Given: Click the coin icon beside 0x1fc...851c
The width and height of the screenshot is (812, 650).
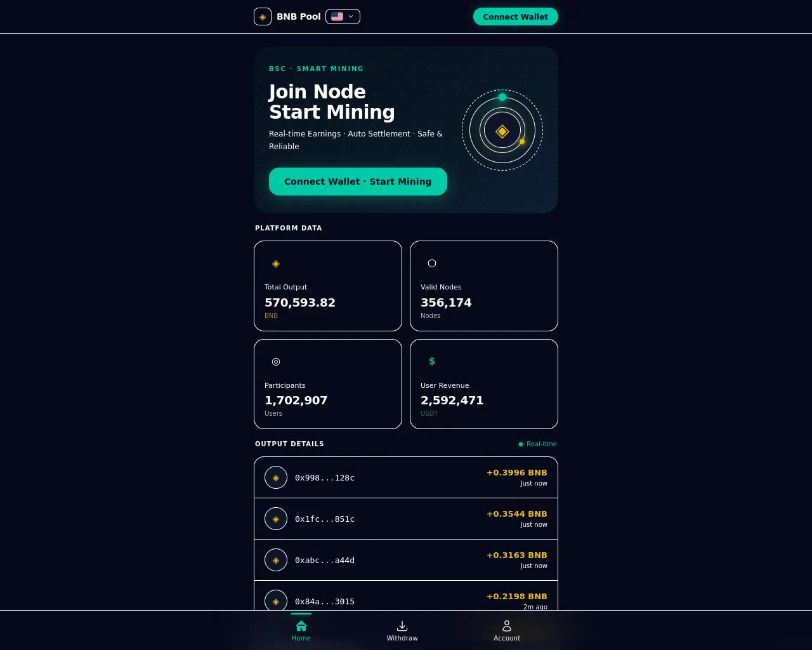Looking at the screenshot, I should 276,519.
